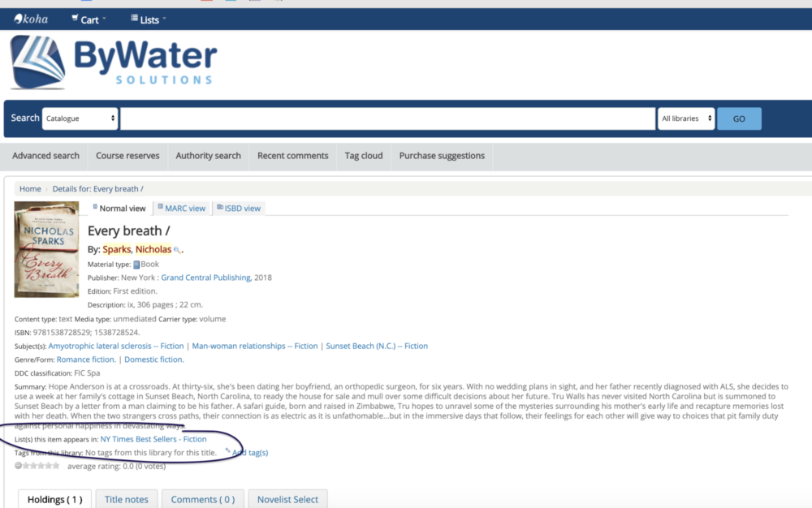Click the title heading 'Every breath /'
The height and width of the screenshot is (508, 812).
coord(128,230)
